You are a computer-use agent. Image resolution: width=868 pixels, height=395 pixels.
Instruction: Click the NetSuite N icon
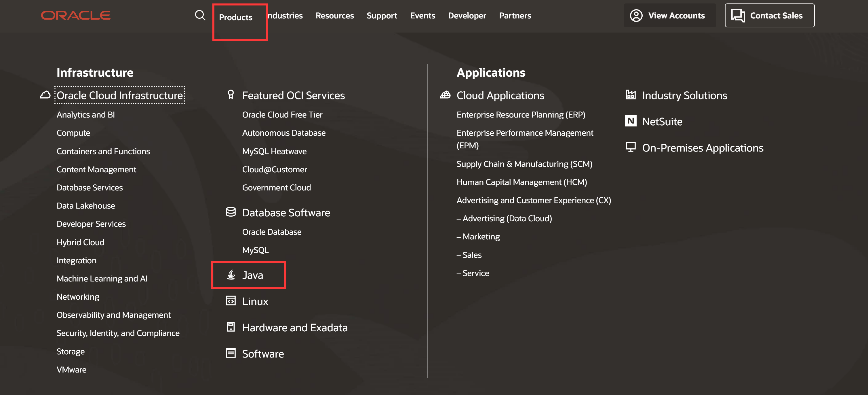pos(631,121)
